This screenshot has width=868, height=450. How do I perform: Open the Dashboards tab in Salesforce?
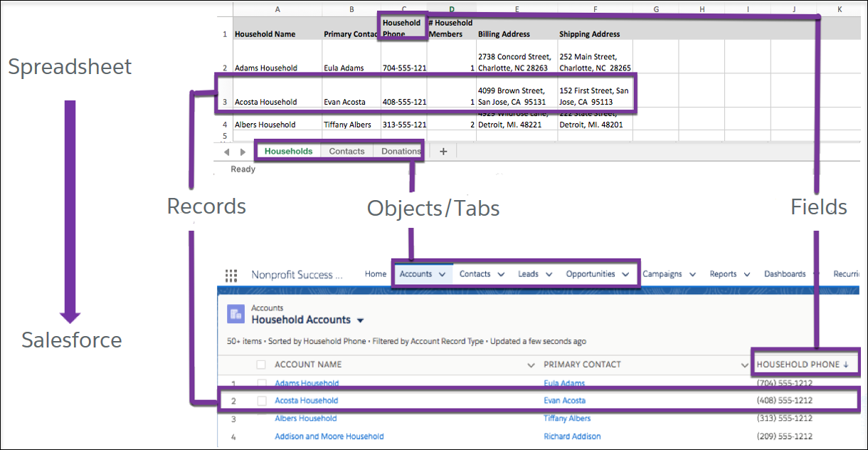tap(785, 274)
